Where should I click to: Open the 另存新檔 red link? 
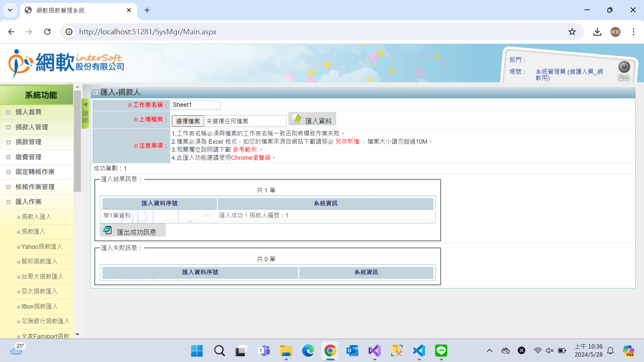click(x=347, y=142)
